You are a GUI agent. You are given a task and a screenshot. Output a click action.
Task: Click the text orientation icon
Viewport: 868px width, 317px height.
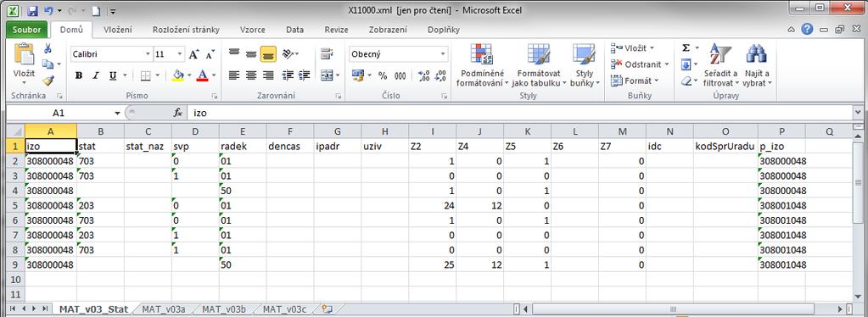288,53
